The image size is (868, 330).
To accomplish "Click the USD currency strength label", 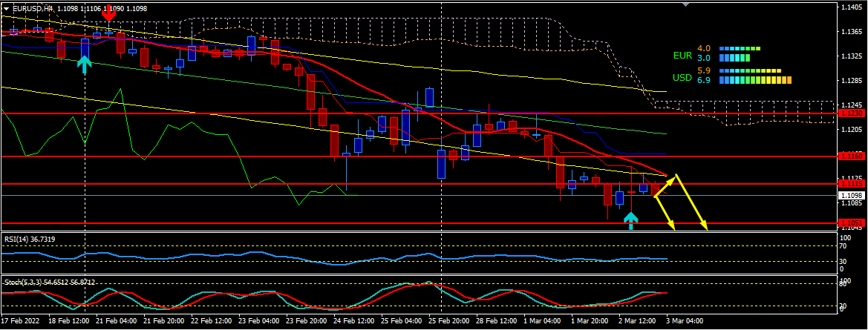I will pyautogui.click(x=682, y=77).
